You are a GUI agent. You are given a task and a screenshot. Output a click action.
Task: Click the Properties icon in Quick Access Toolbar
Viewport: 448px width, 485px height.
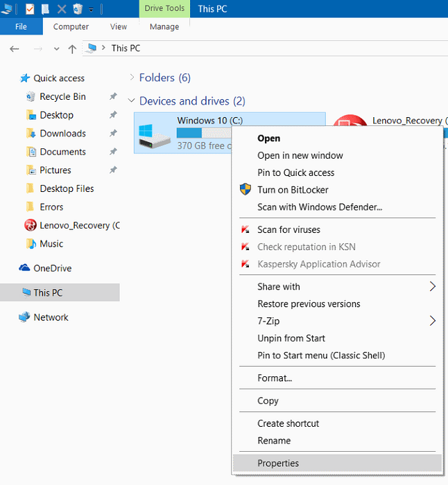point(29,9)
